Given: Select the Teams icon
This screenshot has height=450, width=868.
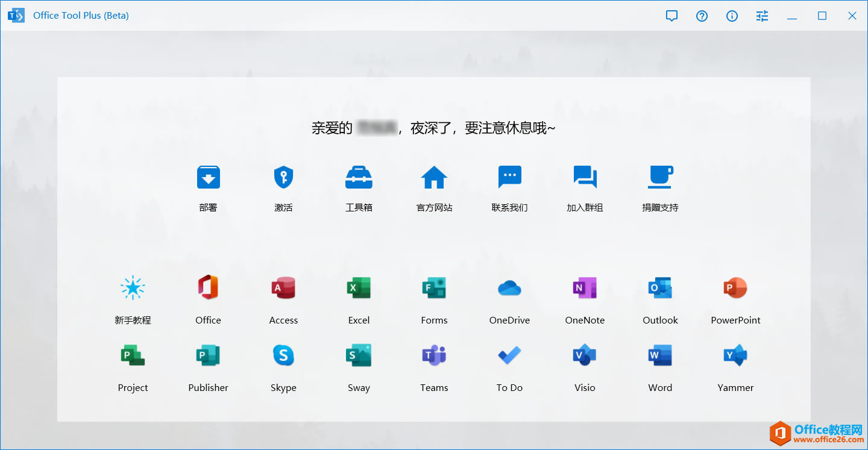Looking at the screenshot, I should (x=434, y=355).
